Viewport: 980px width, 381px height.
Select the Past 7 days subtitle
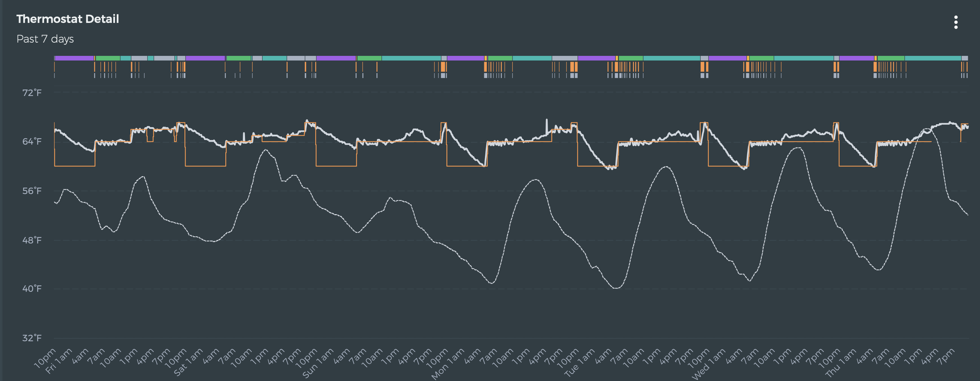pos(45,39)
